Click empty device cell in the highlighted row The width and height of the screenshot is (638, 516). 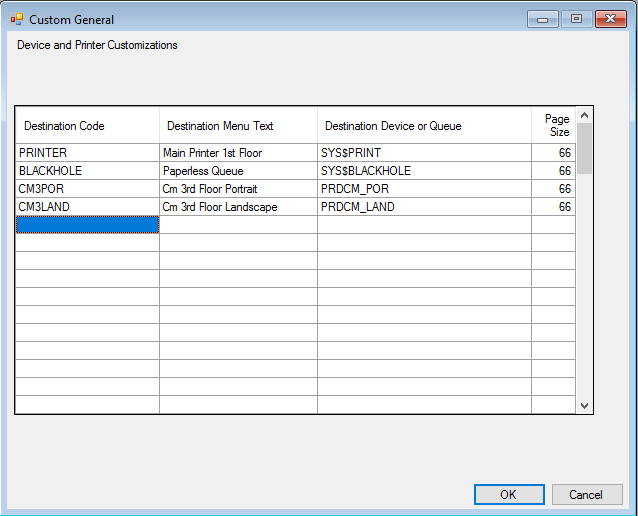pos(424,224)
